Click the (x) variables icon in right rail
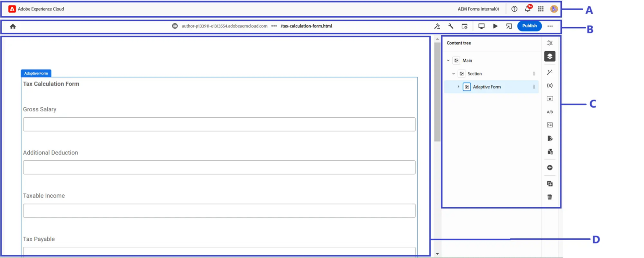Viewport: 644px width, 258px height. (x=550, y=85)
